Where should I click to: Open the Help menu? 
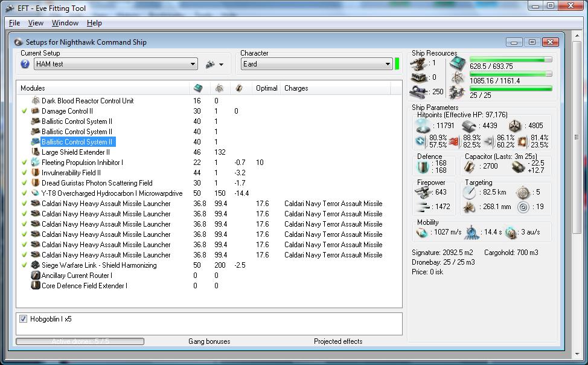tap(94, 23)
